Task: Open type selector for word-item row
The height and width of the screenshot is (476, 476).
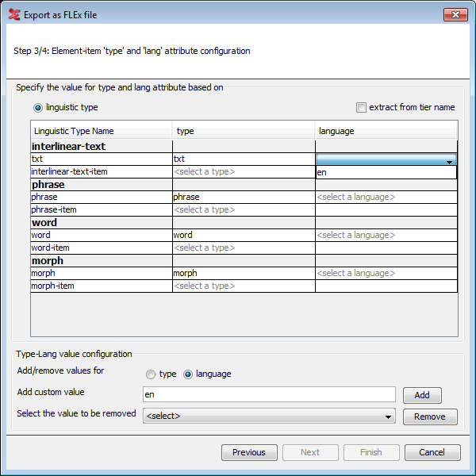Action: point(244,248)
